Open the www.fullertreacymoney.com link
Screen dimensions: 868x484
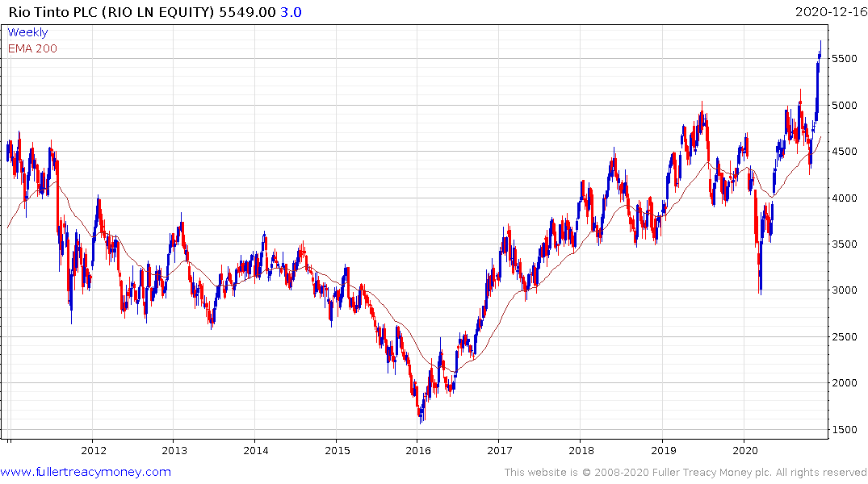click(86, 472)
